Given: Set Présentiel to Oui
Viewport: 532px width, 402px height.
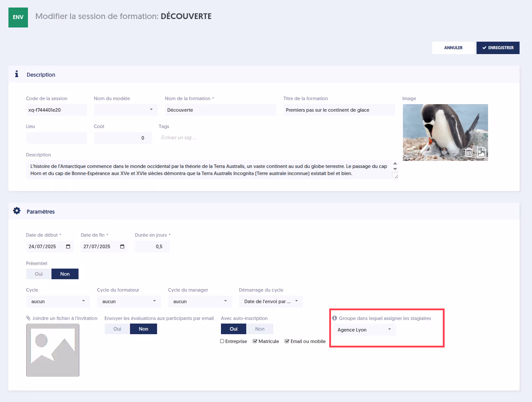Looking at the screenshot, I should tap(39, 274).
